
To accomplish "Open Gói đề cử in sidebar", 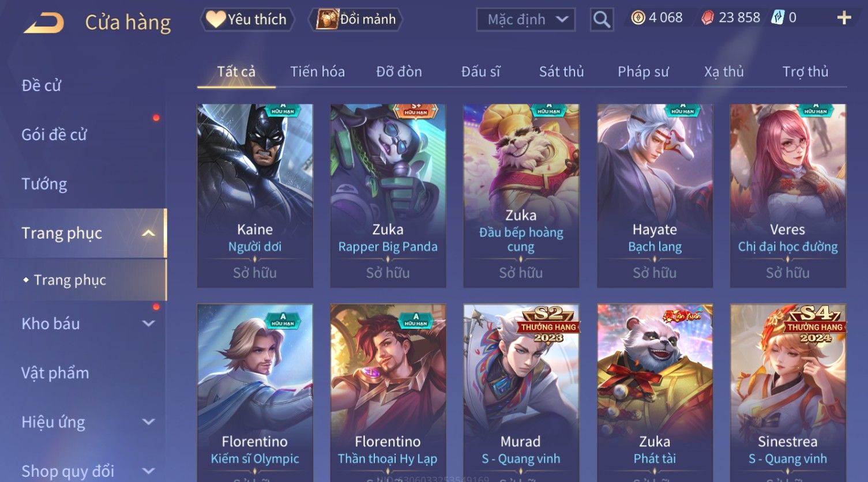I will coord(54,134).
